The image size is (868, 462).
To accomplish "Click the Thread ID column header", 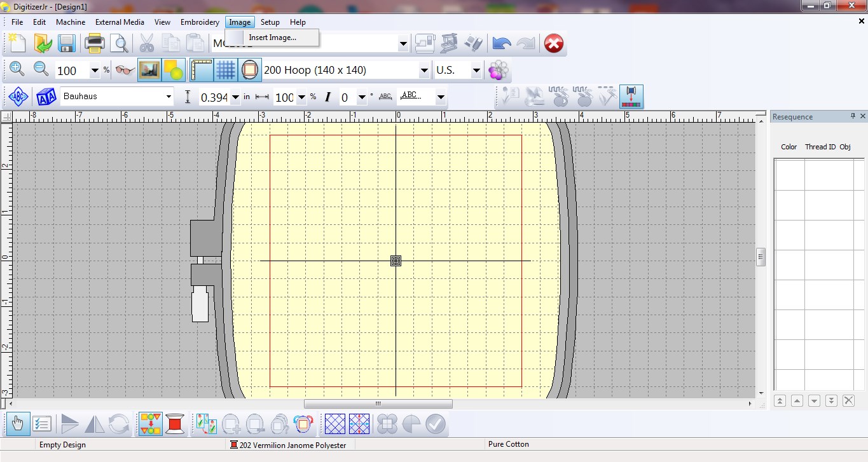I will coord(820,147).
